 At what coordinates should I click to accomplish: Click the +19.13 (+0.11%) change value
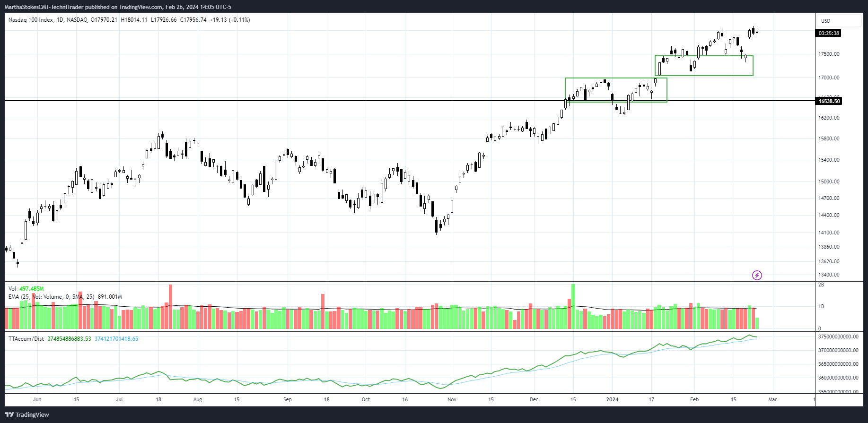coord(230,20)
